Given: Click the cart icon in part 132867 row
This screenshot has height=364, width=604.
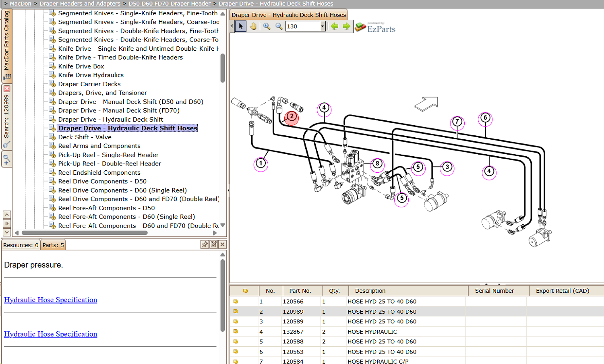Looking at the screenshot, I should [x=236, y=332].
